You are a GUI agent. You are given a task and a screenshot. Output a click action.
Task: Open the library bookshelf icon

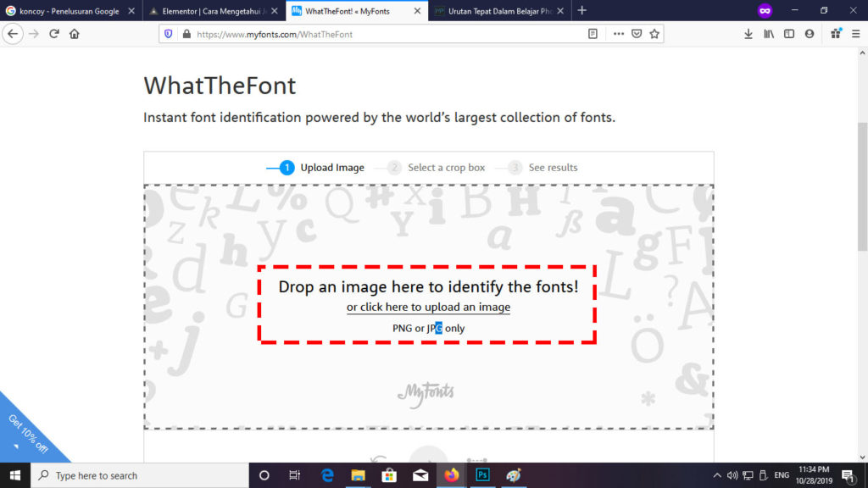(769, 34)
